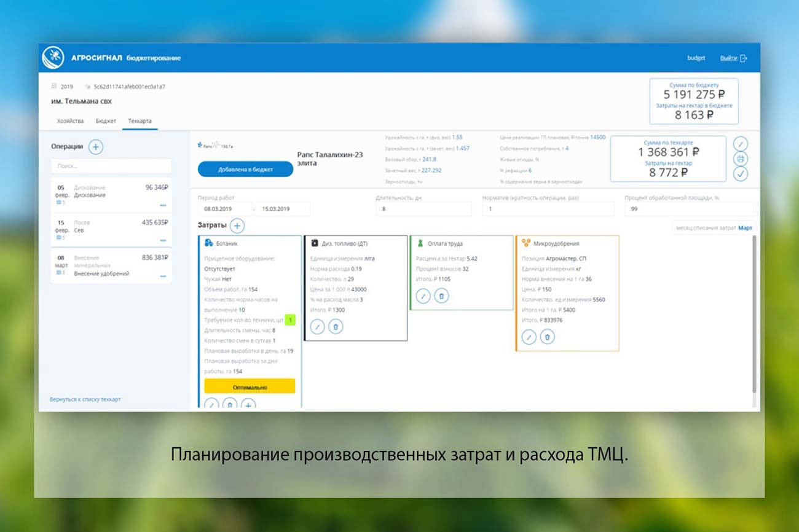The image size is (799, 532).
Task: Delete the Микроудобрения cost card
Action: [547, 337]
